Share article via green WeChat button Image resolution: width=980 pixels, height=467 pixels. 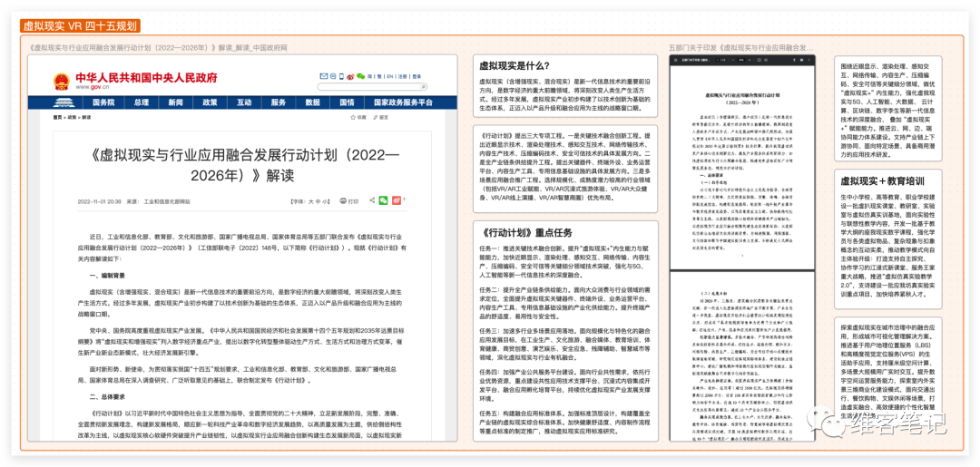click(383, 200)
